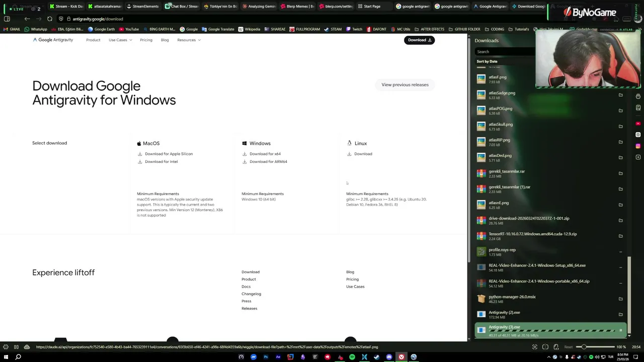
Task: Open the Twitch bookmark
Action: (x=354, y=29)
